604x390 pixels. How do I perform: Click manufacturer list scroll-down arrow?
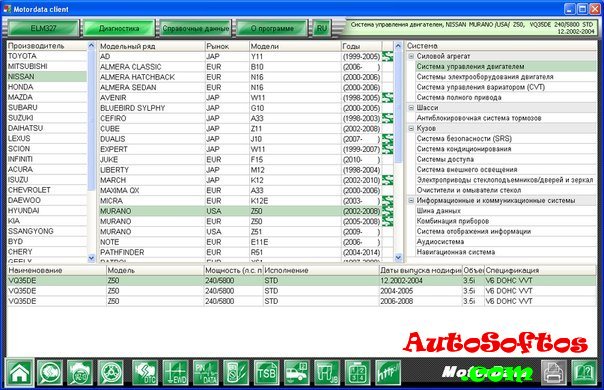(91, 258)
